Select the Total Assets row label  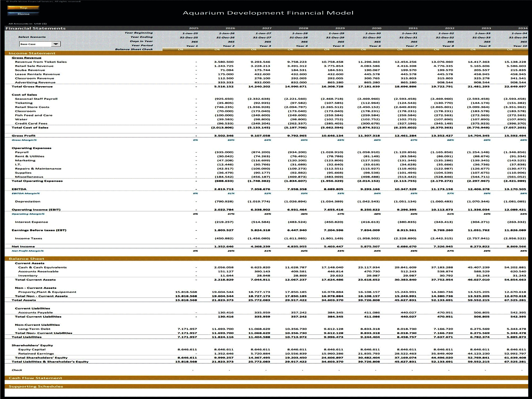coord(24,300)
